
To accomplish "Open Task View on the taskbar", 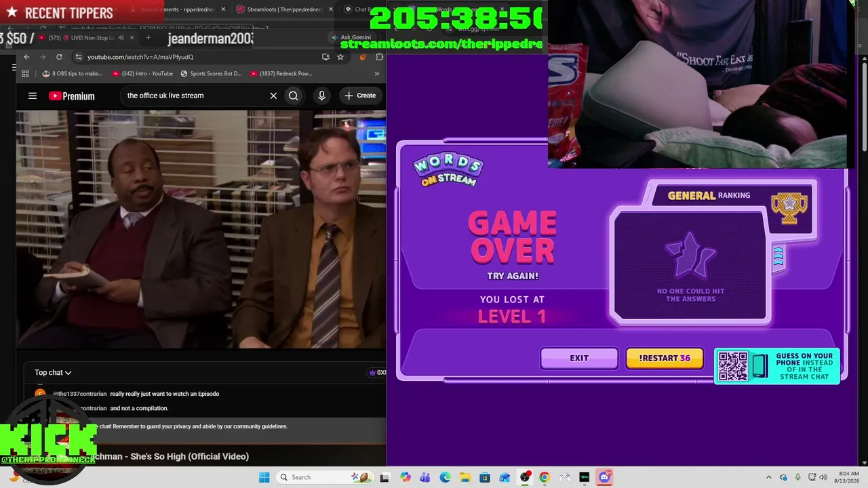I will (384, 477).
